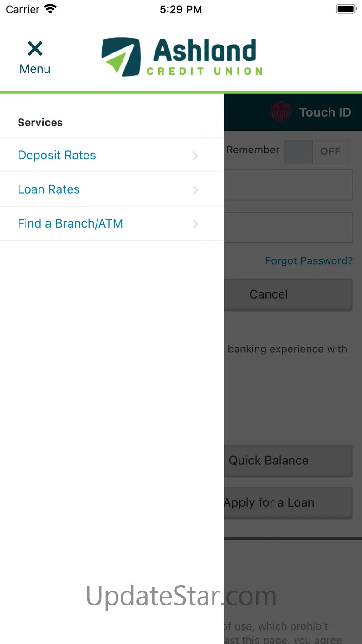The width and height of the screenshot is (362, 644).
Task: Click the login field above Forgot Password
Action: [x=288, y=228]
